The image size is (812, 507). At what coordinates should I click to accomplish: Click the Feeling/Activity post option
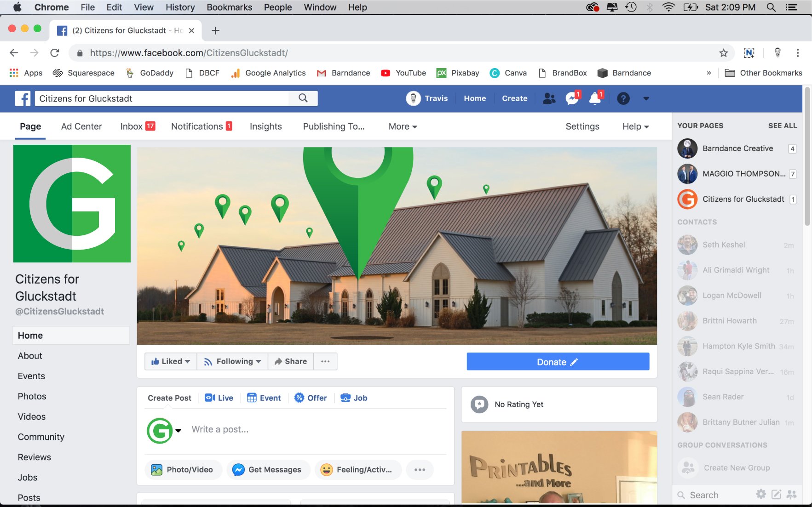[358, 470]
